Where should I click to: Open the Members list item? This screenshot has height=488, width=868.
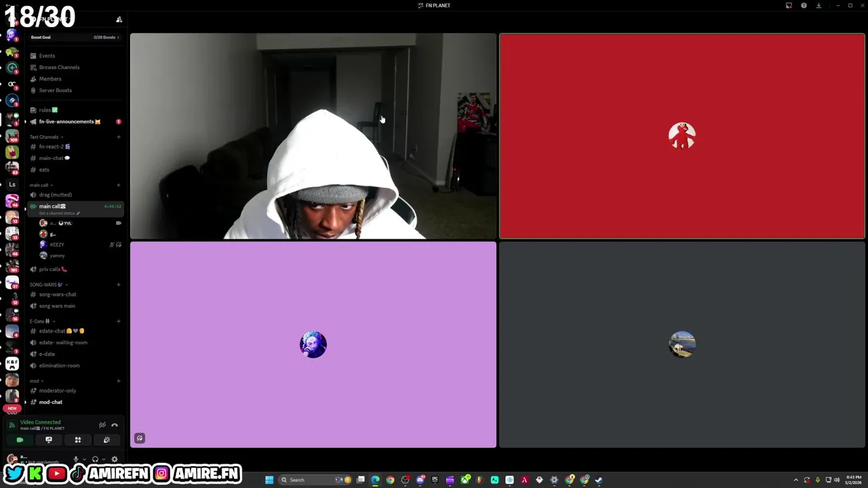(75, 79)
